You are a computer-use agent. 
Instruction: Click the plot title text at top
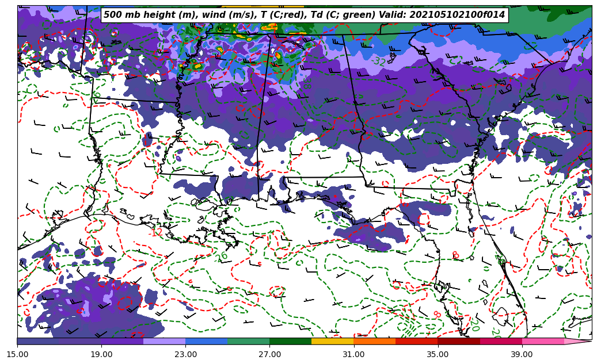pyautogui.click(x=304, y=15)
